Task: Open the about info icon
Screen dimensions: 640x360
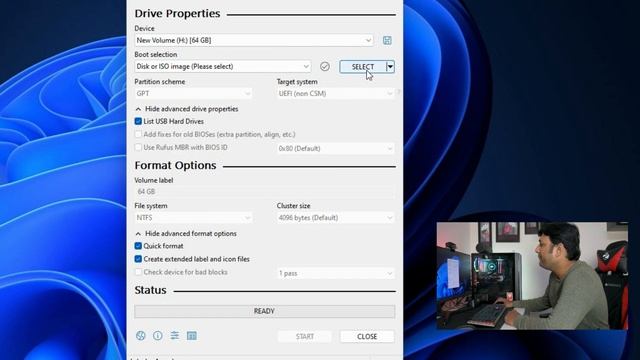Action: tap(158, 336)
